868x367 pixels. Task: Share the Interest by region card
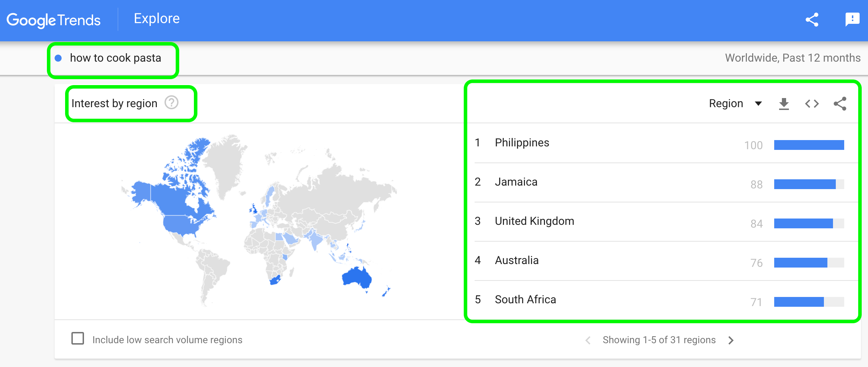click(x=840, y=104)
